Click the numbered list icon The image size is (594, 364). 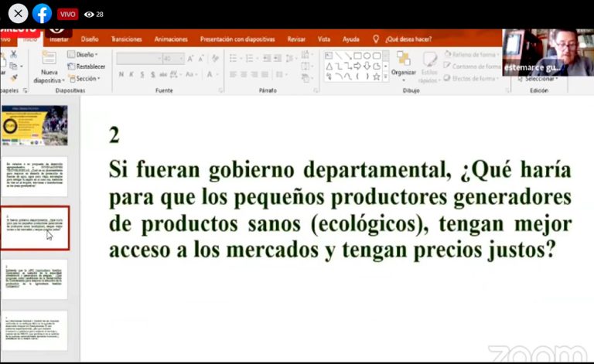coord(249,58)
